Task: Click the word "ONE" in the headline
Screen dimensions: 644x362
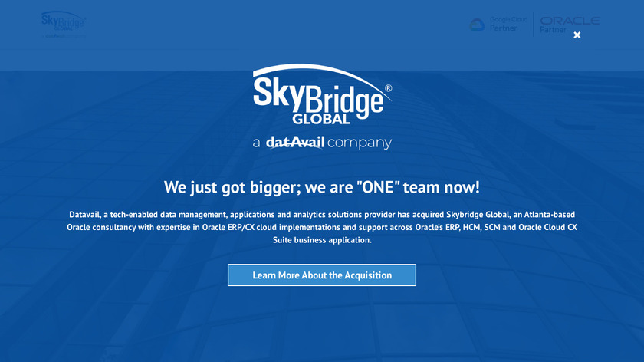Action: pyautogui.click(x=378, y=187)
